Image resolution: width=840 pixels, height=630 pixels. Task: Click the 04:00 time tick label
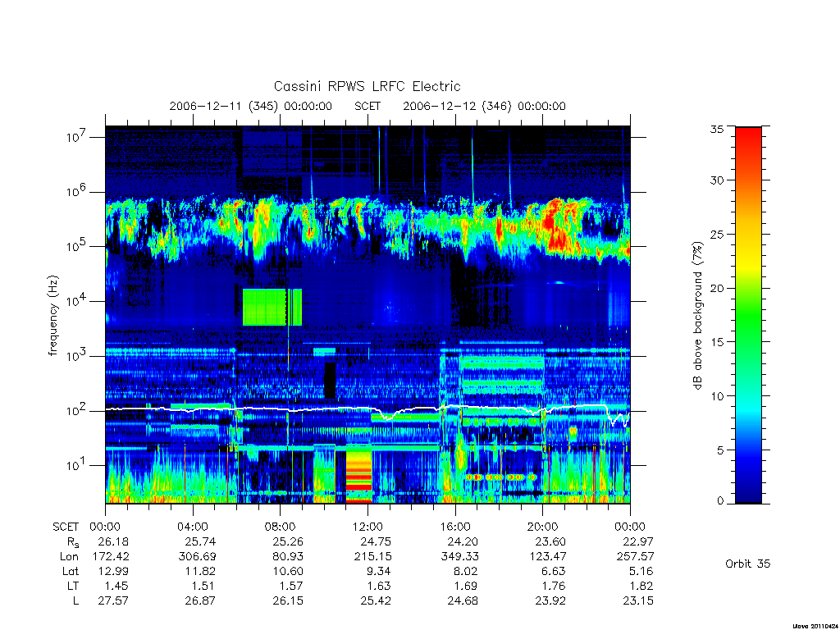coord(193,527)
